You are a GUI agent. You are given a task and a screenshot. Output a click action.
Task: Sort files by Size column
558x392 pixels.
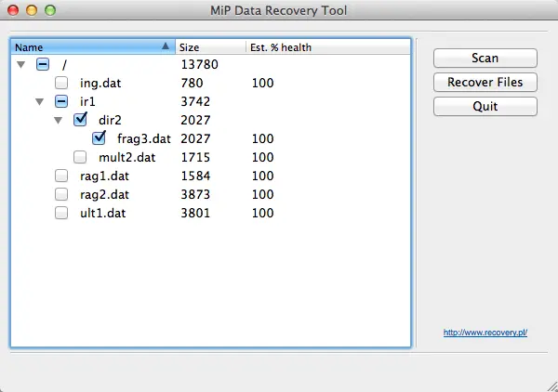tap(209, 46)
